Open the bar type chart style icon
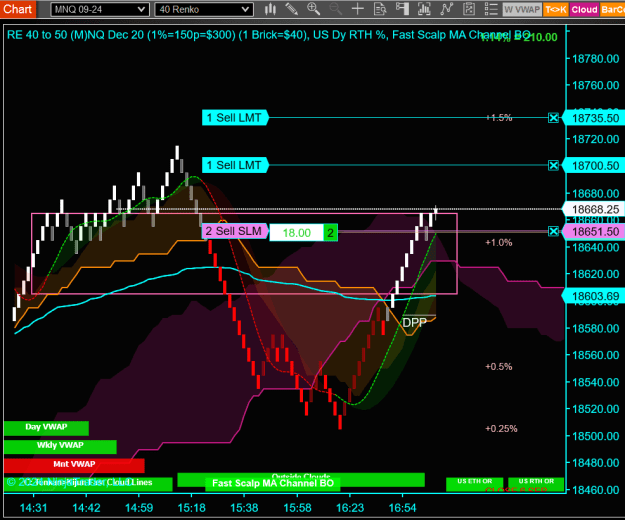 (270, 9)
